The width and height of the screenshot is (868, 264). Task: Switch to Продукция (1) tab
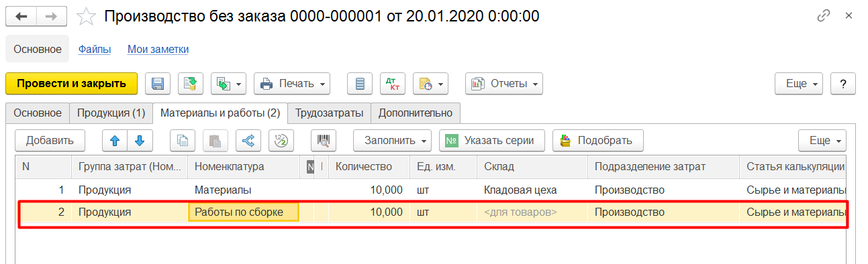(111, 113)
